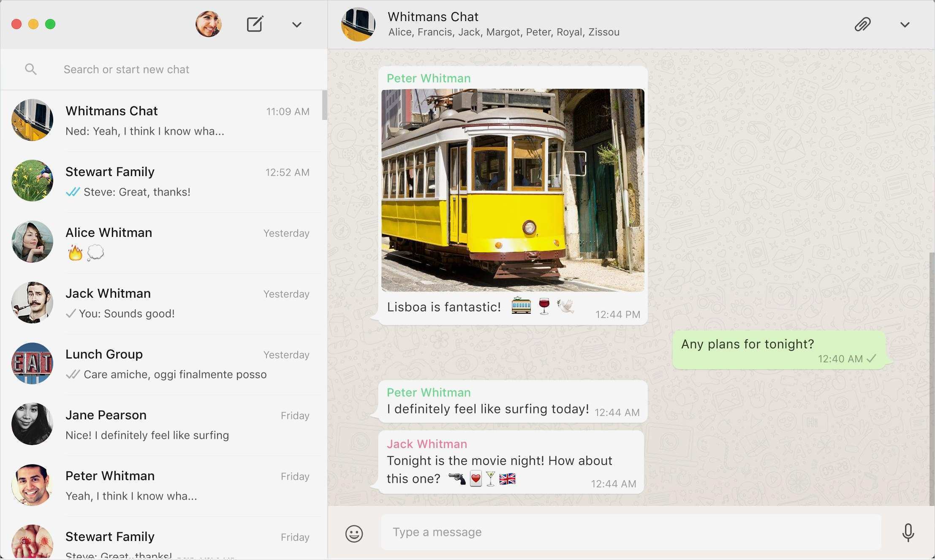Click the Whitmans Chat group title

pos(433,16)
